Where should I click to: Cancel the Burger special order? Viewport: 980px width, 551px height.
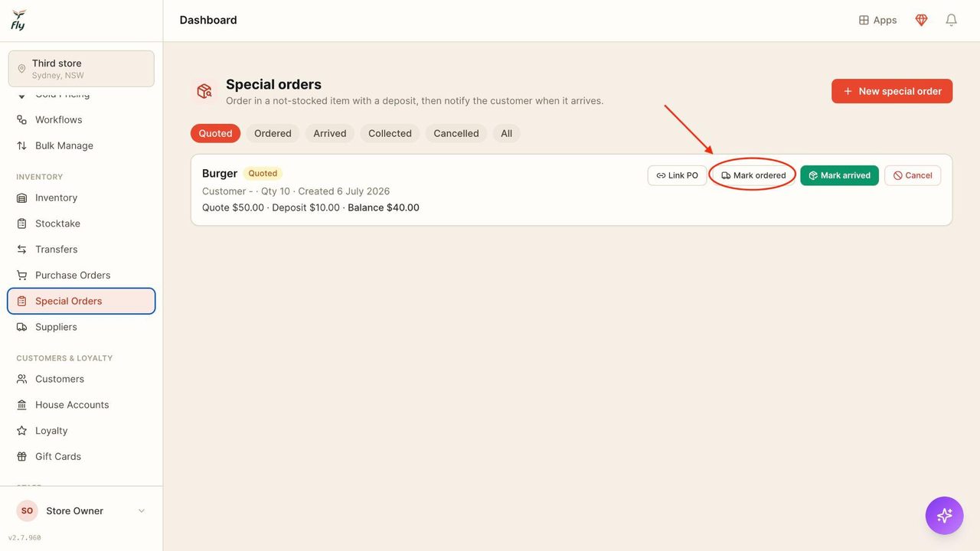(x=913, y=175)
